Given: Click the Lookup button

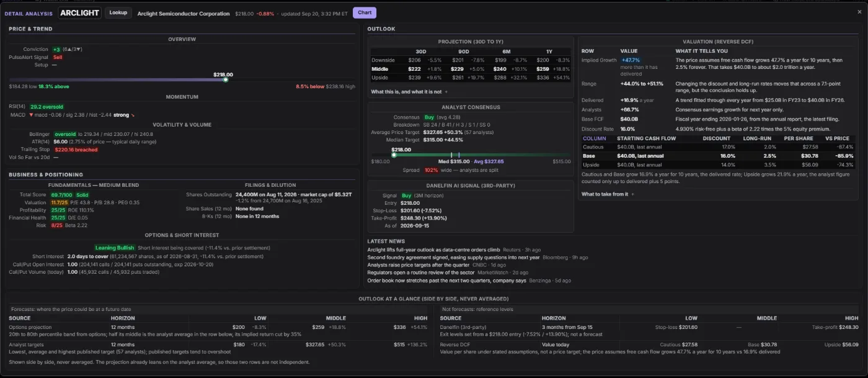Looking at the screenshot, I should [118, 12].
